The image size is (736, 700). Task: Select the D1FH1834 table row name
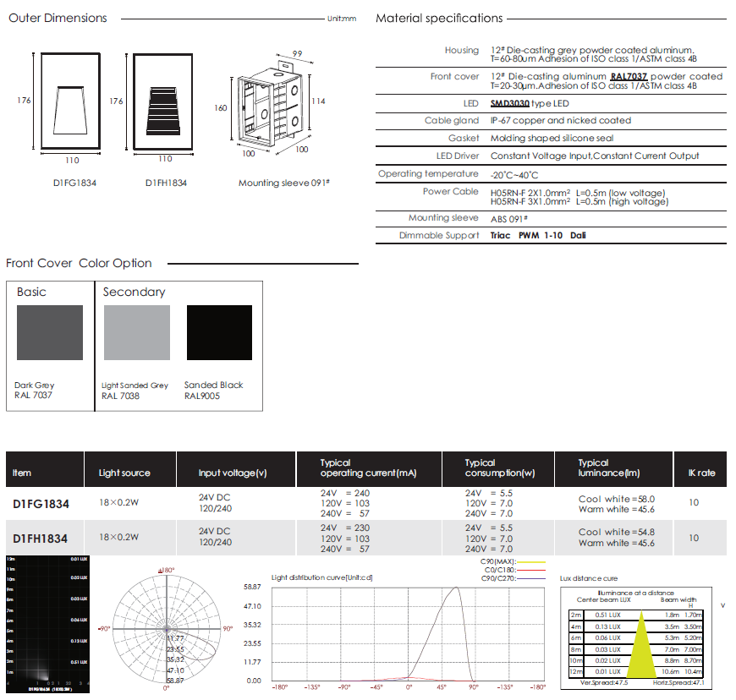point(41,539)
